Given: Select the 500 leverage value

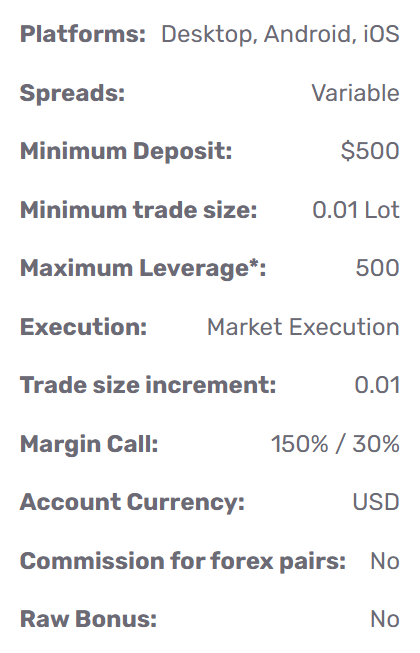Looking at the screenshot, I should pyautogui.click(x=378, y=268).
